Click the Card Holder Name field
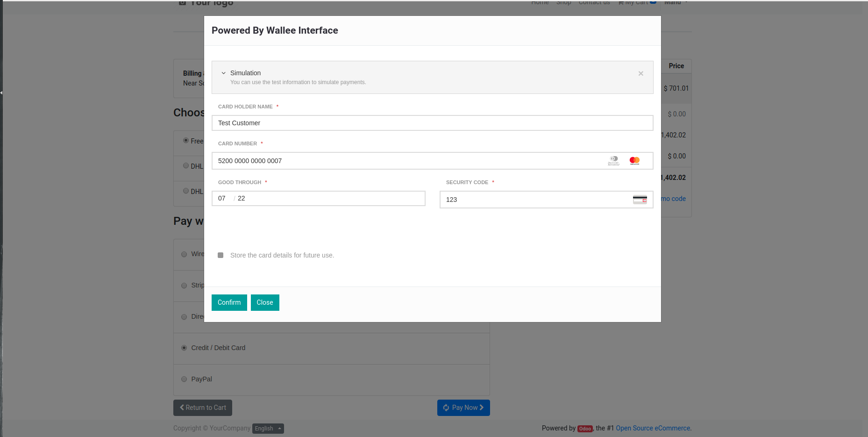The image size is (868, 437). coord(432,123)
